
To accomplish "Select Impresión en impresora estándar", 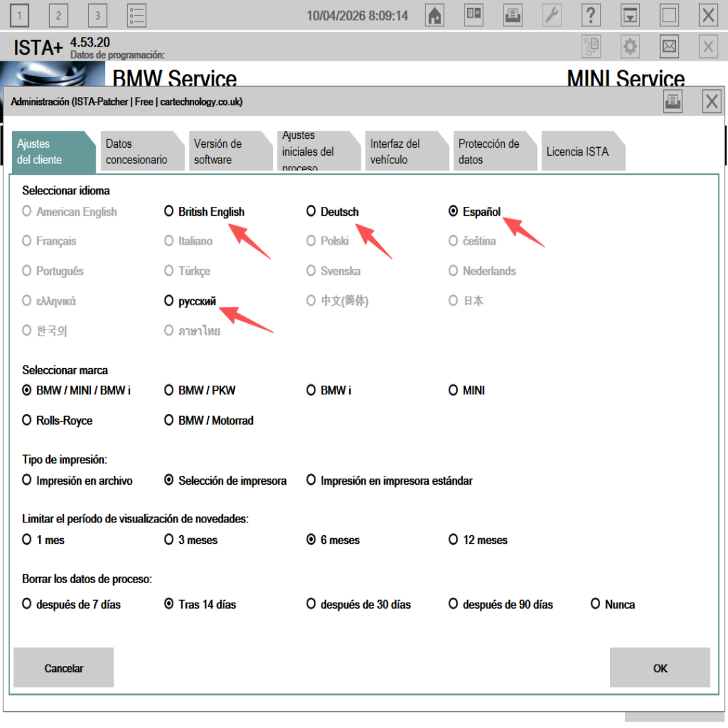I will click(390, 481).
